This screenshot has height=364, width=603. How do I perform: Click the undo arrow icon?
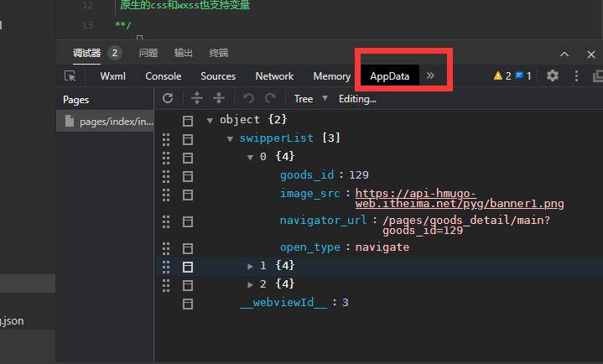tap(248, 98)
